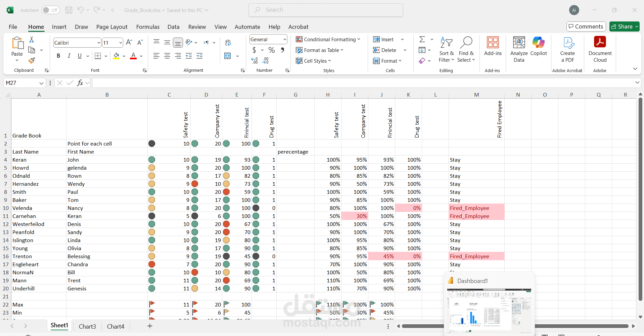
Task: Click the Share button
Action: (624, 26)
